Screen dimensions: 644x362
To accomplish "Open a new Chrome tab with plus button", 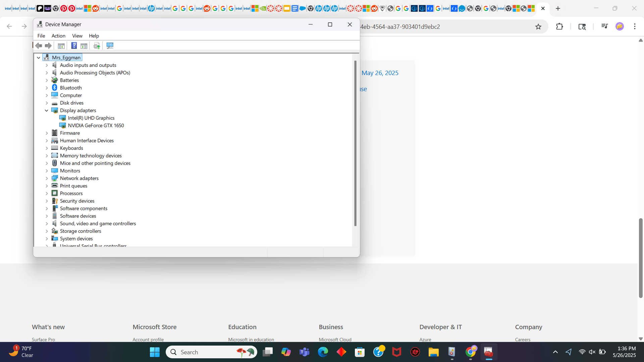I will pyautogui.click(x=558, y=8).
